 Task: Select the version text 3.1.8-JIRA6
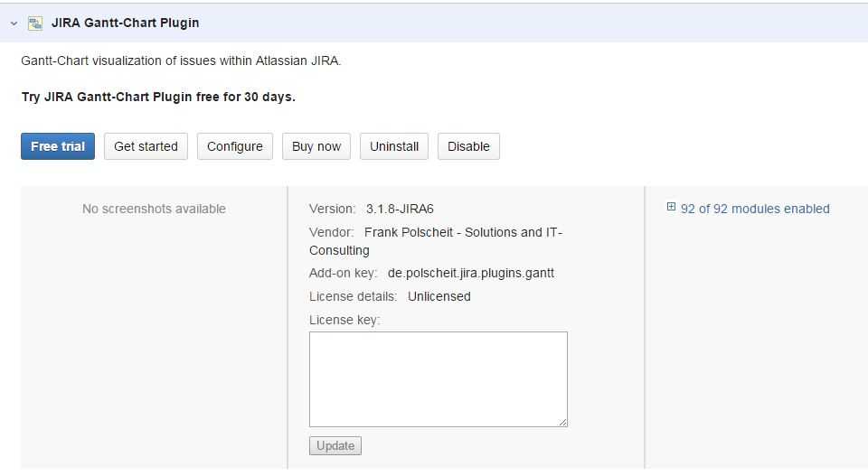(x=400, y=209)
